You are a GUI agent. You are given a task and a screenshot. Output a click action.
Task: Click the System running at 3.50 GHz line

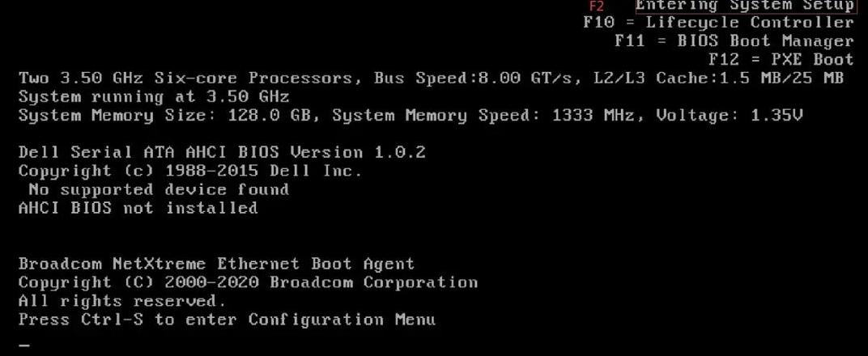click(x=154, y=97)
